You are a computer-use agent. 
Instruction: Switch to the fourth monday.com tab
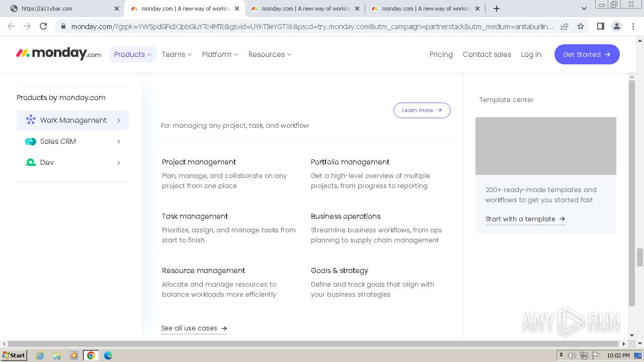[x=425, y=9]
